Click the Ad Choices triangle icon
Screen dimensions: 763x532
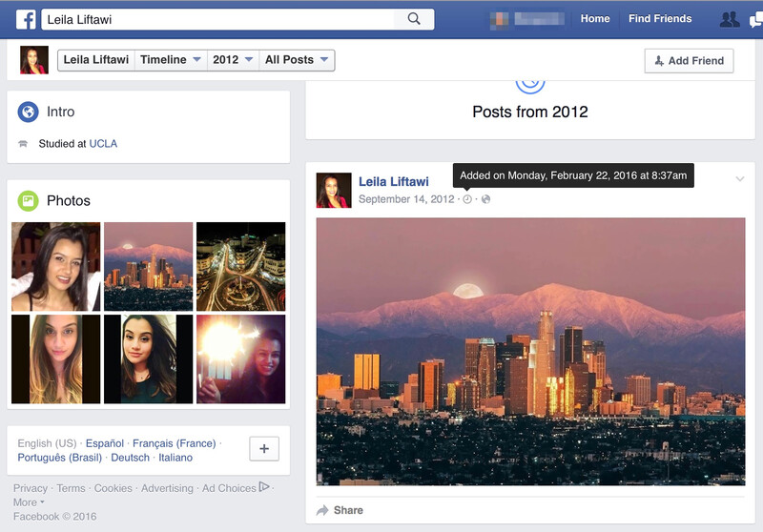point(264,487)
